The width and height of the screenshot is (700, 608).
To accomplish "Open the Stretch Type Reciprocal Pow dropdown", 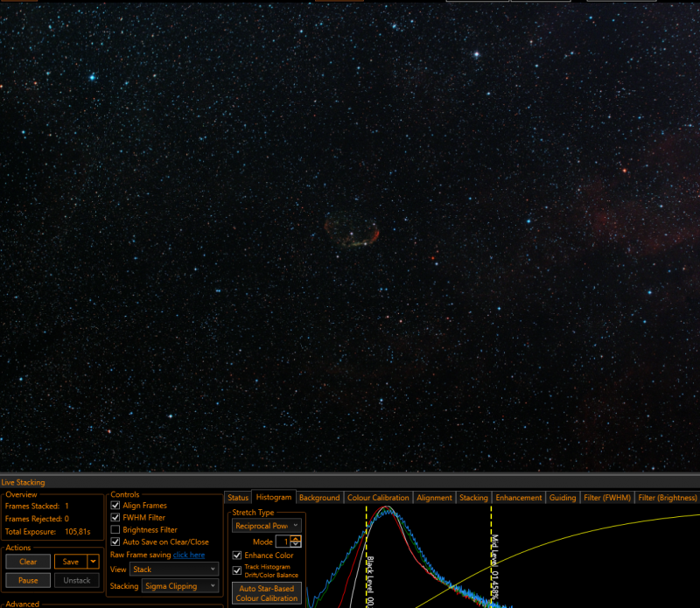I will 266,526.
